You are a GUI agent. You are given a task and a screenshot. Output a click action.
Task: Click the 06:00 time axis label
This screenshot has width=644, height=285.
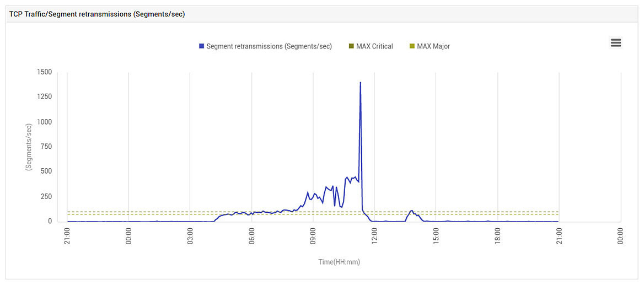(x=251, y=236)
